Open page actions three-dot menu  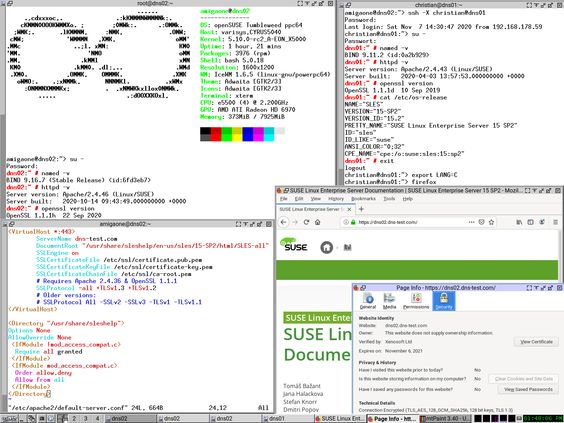click(x=472, y=222)
